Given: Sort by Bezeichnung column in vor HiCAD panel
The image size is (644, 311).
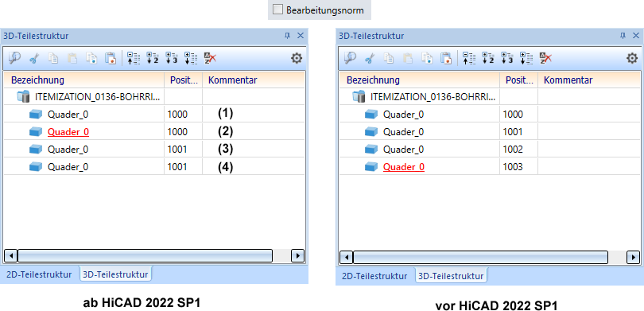Looking at the screenshot, I should tap(420, 80).
